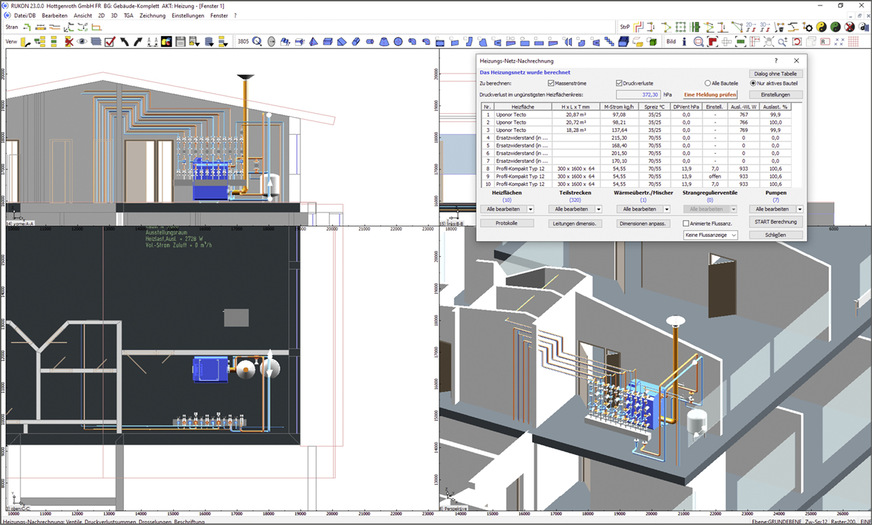Click the Einstellungen button in the dialog

(776, 95)
